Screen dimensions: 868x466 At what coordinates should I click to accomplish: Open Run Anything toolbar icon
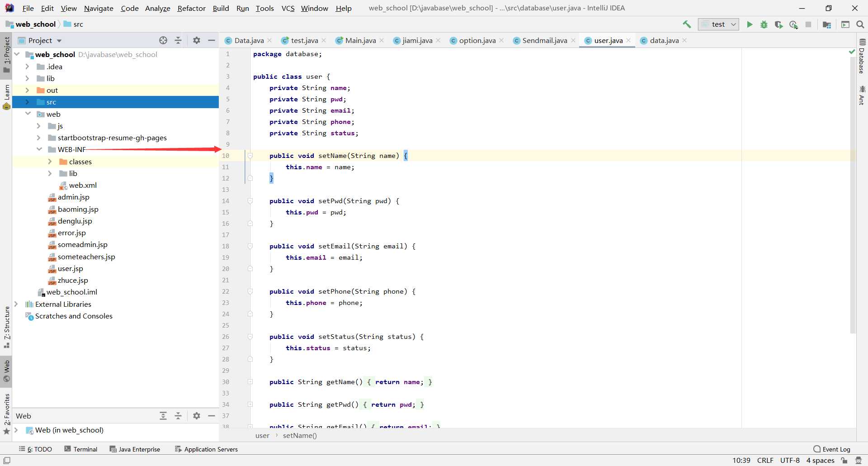pyautogui.click(x=845, y=24)
